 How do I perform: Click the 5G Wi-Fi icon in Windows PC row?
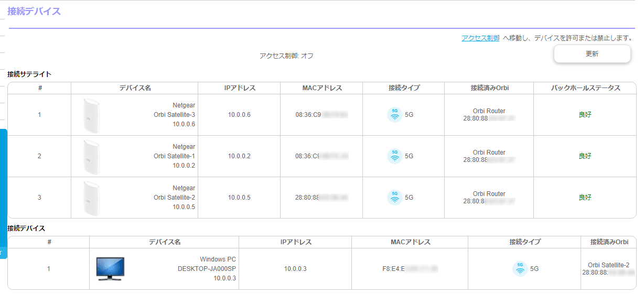click(x=520, y=269)
